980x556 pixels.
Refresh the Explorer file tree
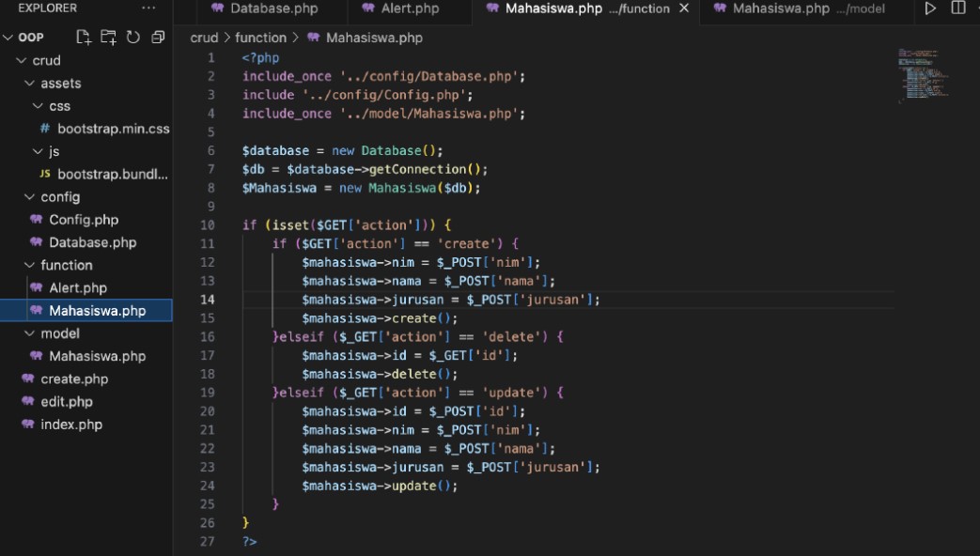133,38
